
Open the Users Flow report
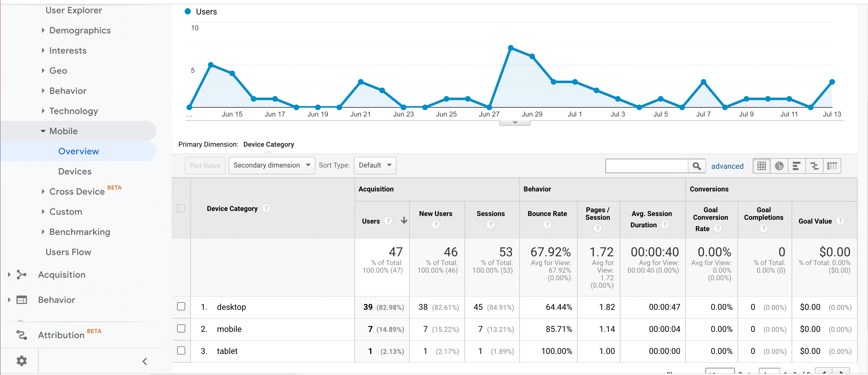pos(69,252)
